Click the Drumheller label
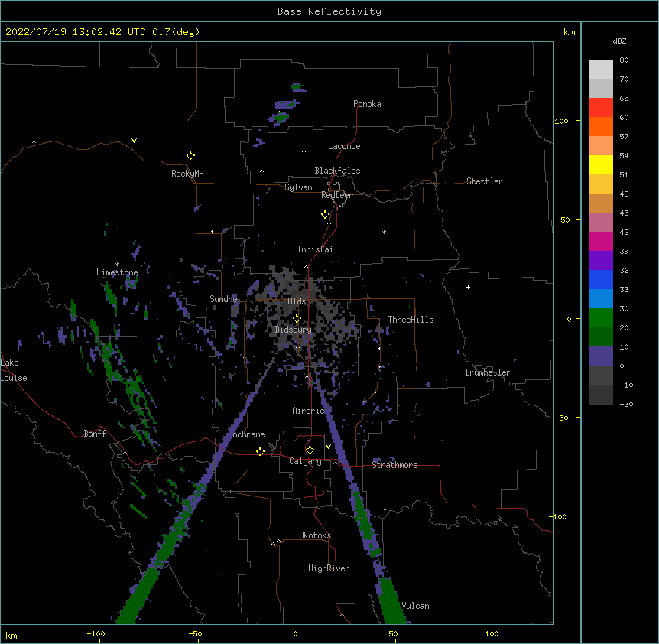Image resolution: width=659 pixels, height=644 pixels. click(x=488, y=372)
